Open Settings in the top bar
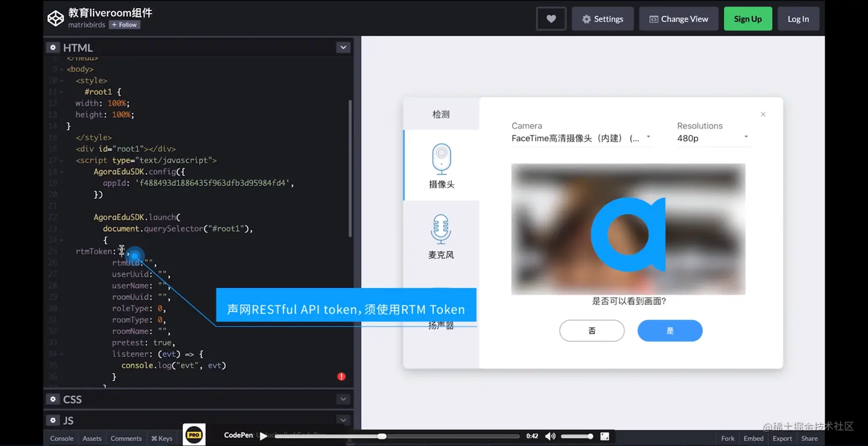The height and width of the screenshot is (446, 868). pos(602,18)
